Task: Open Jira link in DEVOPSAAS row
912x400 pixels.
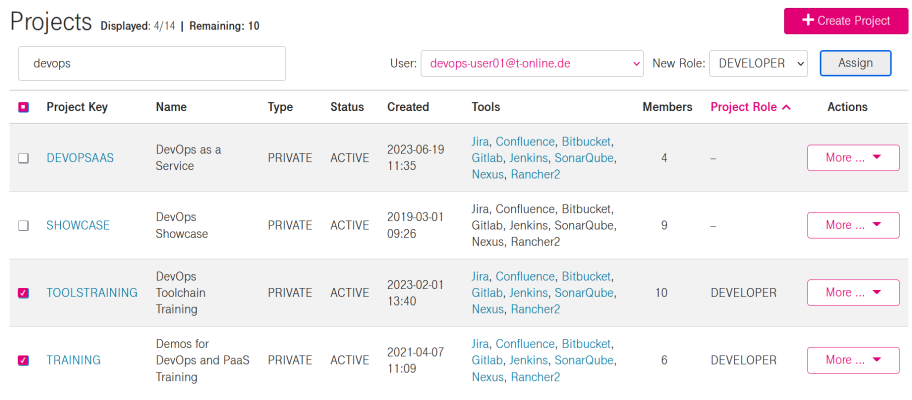Action: click(480, 141)
